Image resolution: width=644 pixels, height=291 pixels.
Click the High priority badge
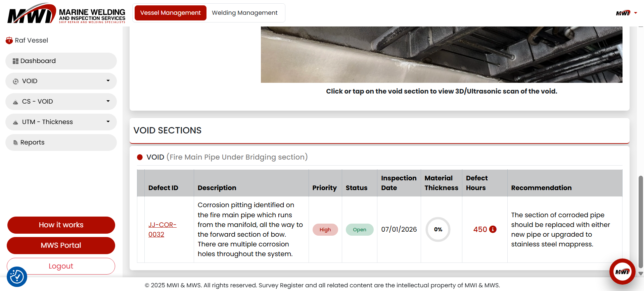point(325,230)
